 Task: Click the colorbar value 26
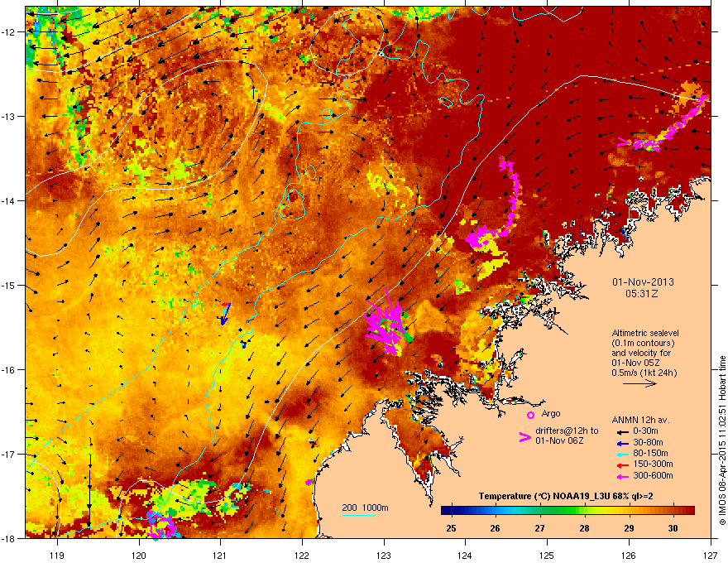(496, 528)
